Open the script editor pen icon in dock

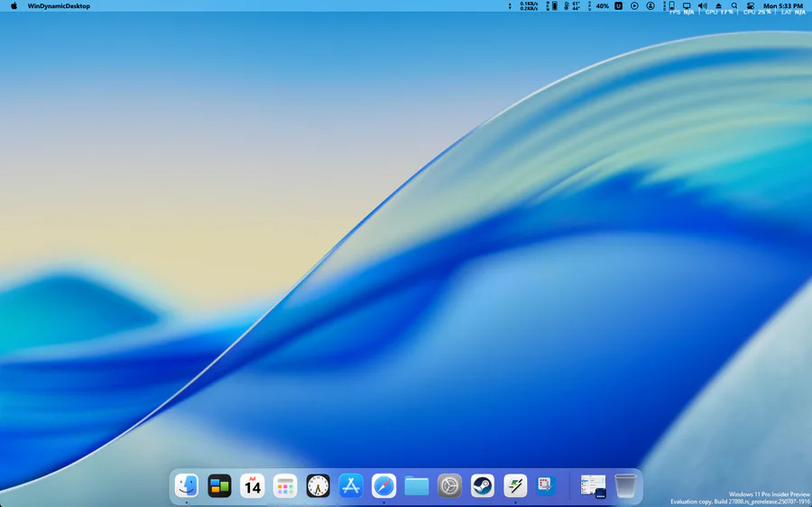point(515,485)
